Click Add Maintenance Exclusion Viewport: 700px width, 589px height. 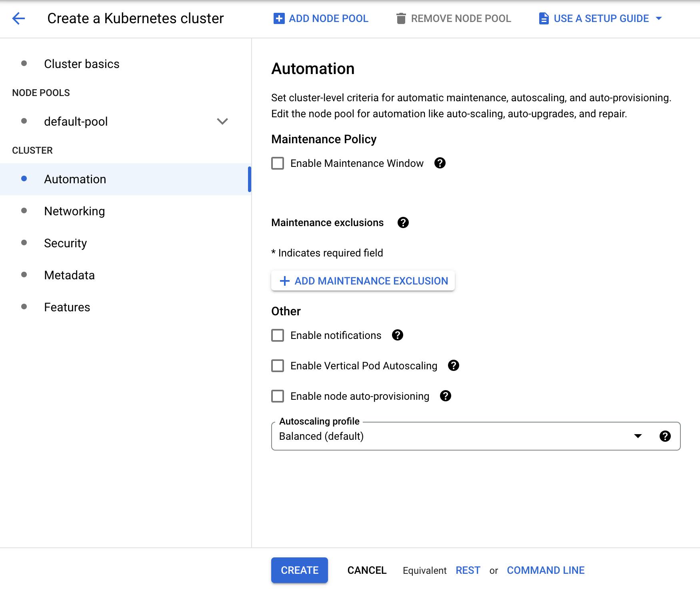pos(363,280)
